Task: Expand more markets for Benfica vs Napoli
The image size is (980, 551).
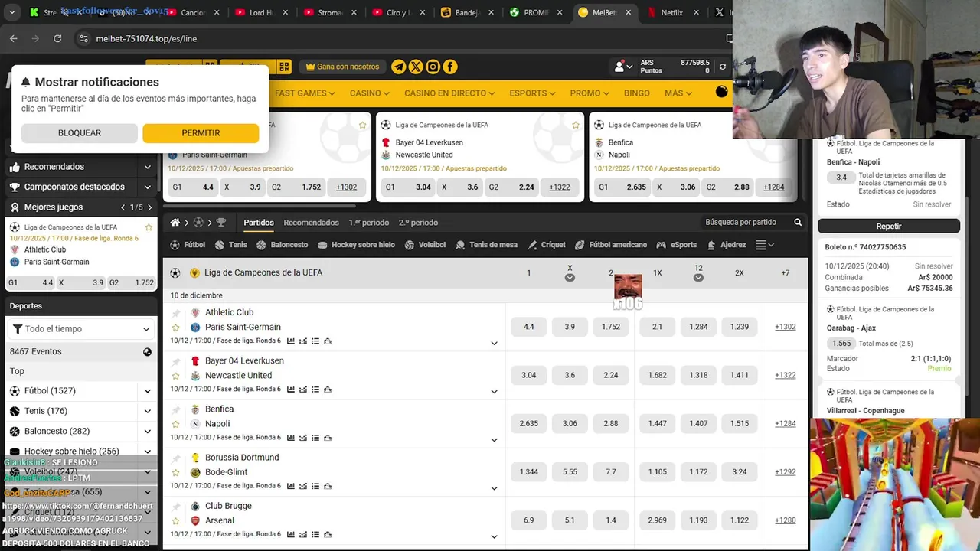Action: (494, 439)
